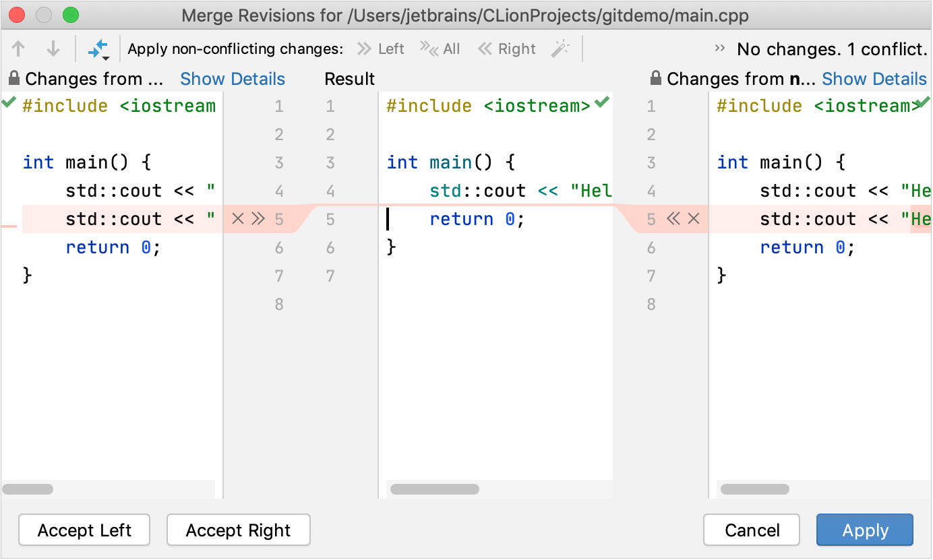This screenshot has width=933, height=560.
Task: Apply non-conflicting changes from Left
Action: 381,48
